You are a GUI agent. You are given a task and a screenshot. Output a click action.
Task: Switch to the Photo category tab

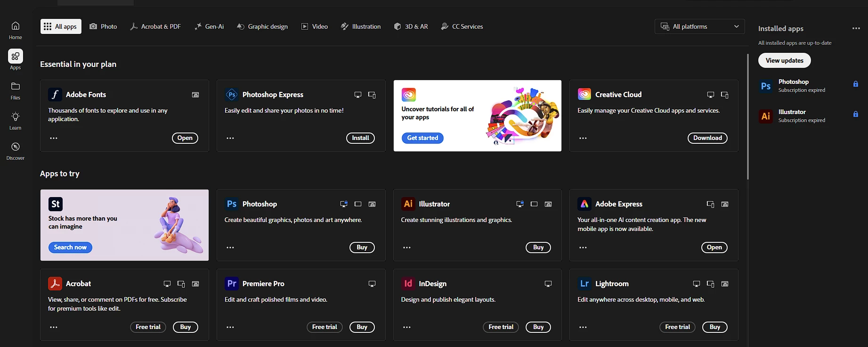pyautogui.click(x=103, y=26)
